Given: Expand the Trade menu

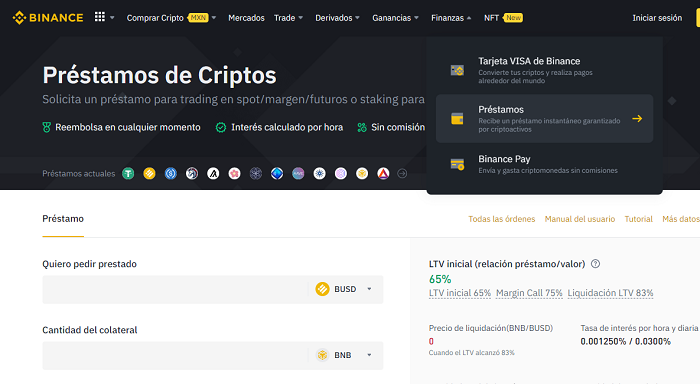Looking at the screenshot, I should point(288,18).
